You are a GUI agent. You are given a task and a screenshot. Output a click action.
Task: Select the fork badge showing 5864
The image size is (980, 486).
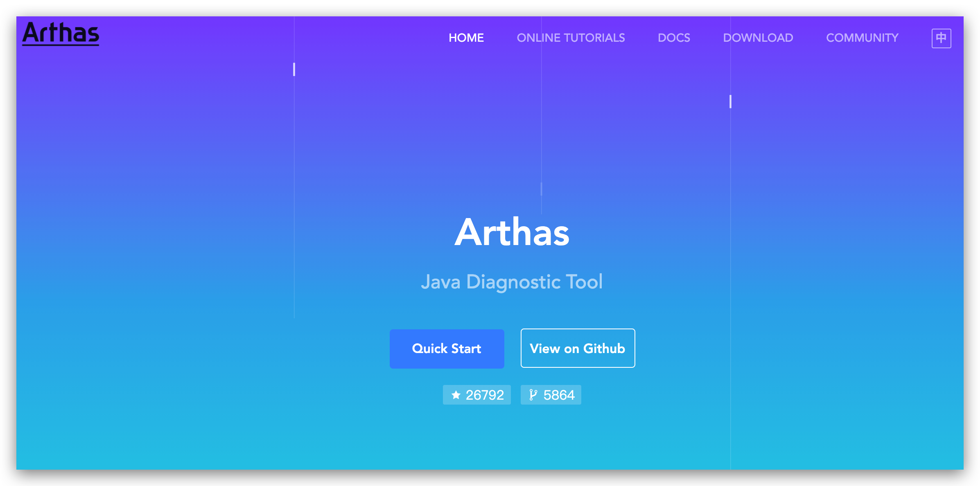coord(551,395)
